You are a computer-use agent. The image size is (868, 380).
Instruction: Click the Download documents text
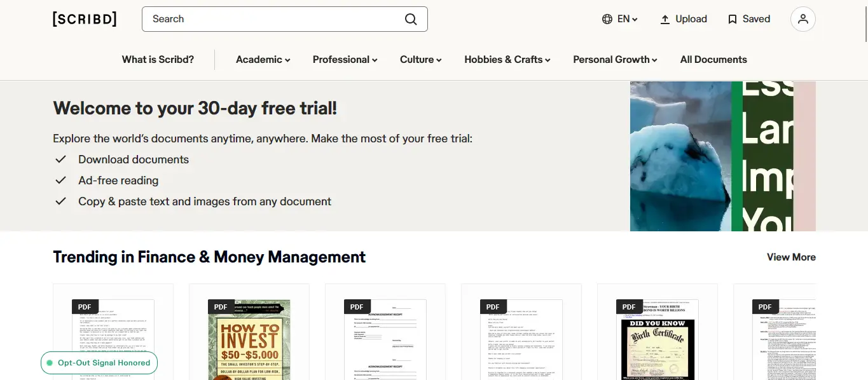[x=134, y=159]
